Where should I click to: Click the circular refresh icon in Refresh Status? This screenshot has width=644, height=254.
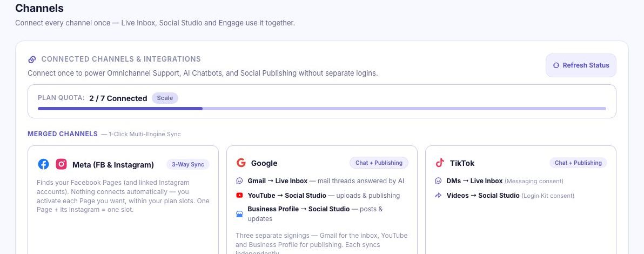tap(556, 65)
